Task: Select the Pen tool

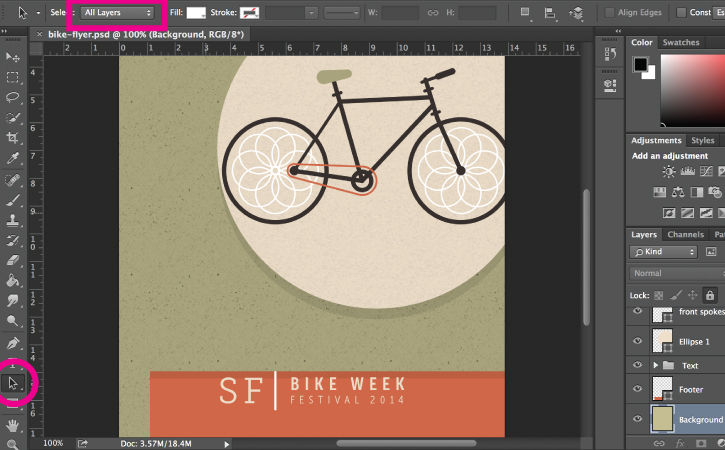Action: 12,343
